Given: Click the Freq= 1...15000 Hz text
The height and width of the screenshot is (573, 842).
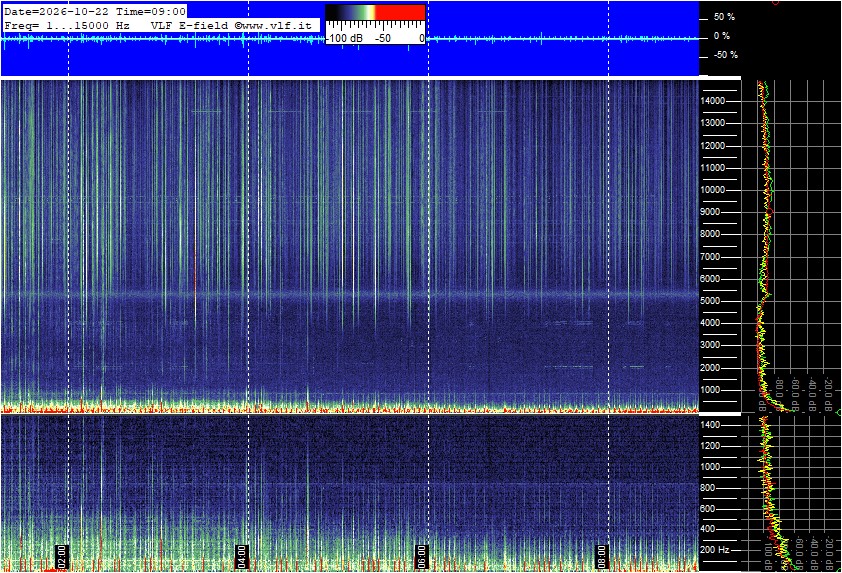Looking at the screenshot, I should pyautogui.click(x=67, y=25).
